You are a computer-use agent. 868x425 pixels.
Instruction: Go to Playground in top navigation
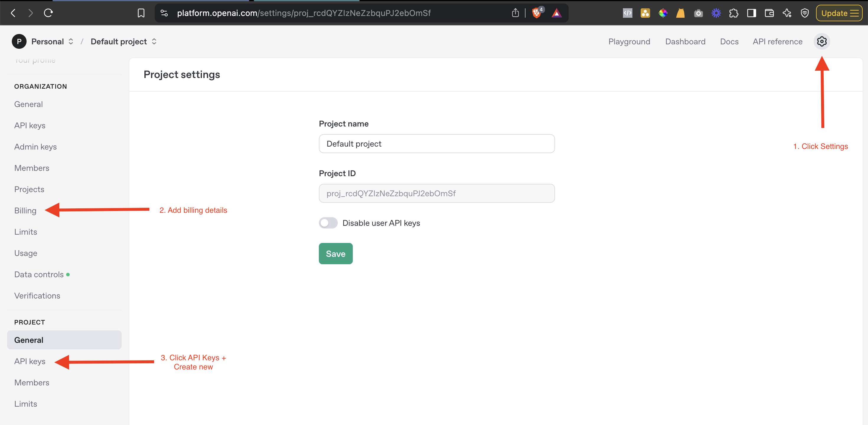(x=629, y=41)
